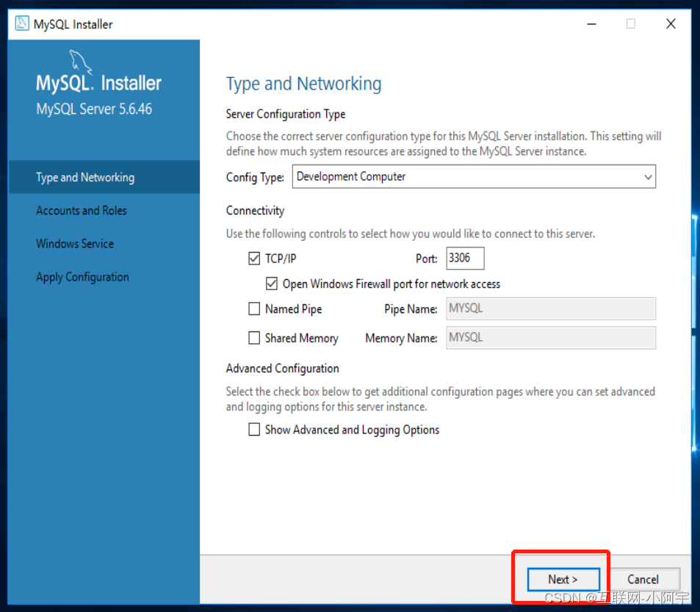This screenshot has height=612, width=700.
Task: Uncheck Open Windows Firewall port option
Action: click(x=272, y=284)
